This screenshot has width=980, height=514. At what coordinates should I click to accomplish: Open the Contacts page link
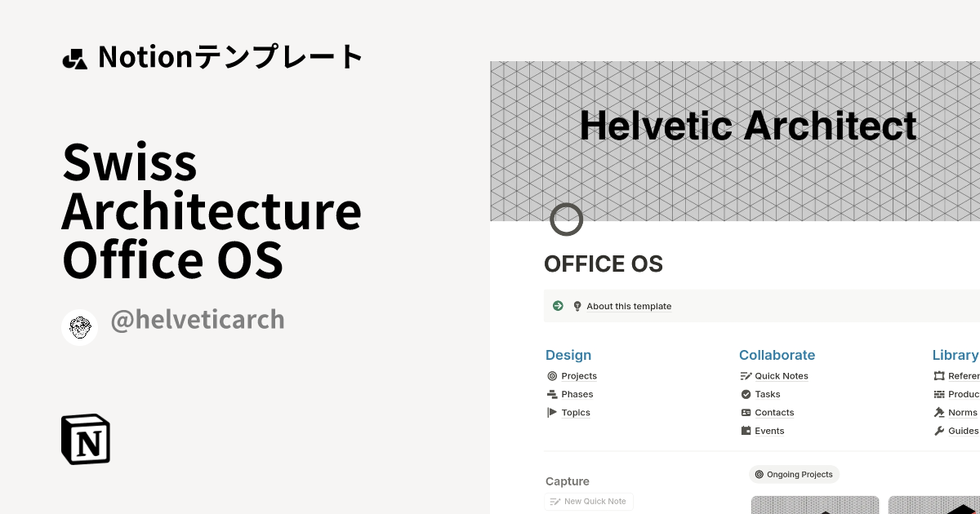coord(774,413)
